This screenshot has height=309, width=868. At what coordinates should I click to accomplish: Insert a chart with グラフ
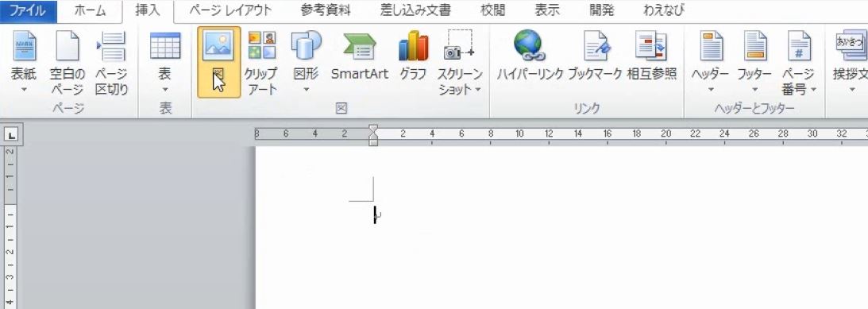413,56
